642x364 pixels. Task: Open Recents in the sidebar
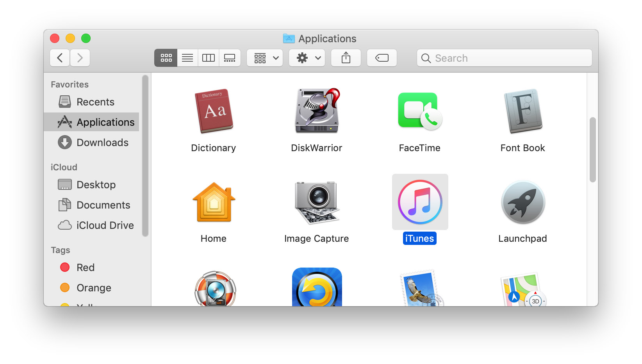91,102
